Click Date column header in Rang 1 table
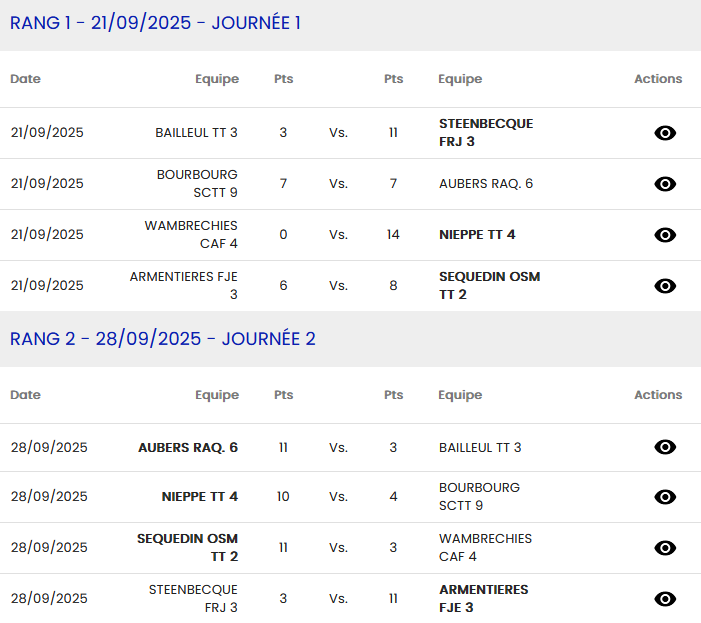Image resolution: width=701 pixels, height=623 pixels. 26,79
